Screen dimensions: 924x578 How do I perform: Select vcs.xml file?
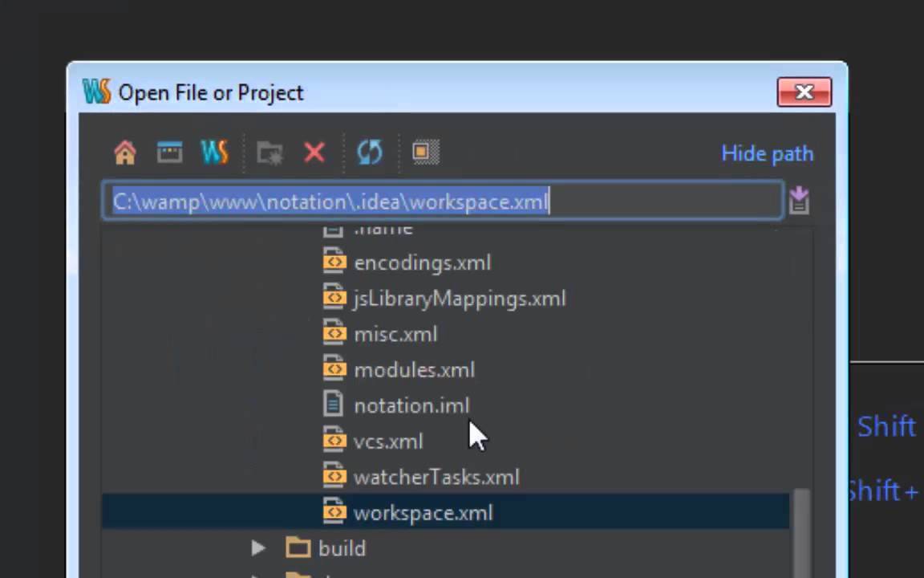pos(388,442)
